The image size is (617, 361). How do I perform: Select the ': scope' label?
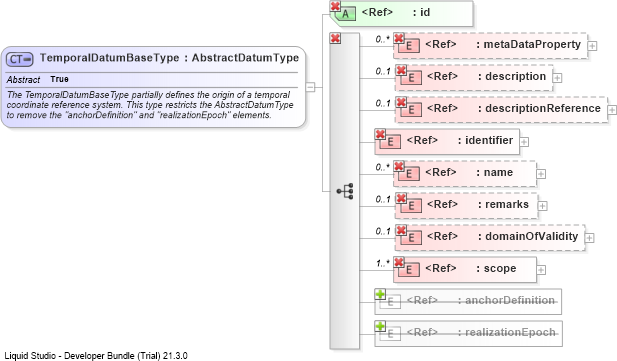pos(496,268)
